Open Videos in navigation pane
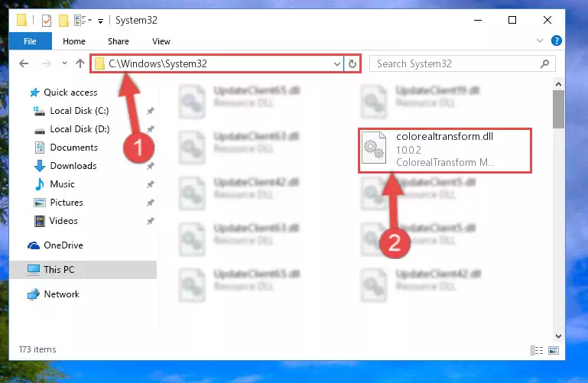588x383 pixels. [x=63, y=221]
